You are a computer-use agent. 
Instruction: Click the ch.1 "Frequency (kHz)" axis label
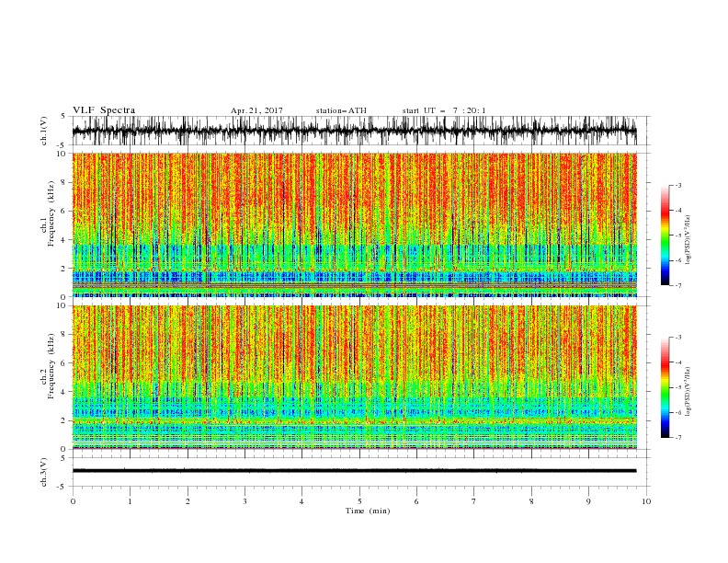(x=51, y=213)
